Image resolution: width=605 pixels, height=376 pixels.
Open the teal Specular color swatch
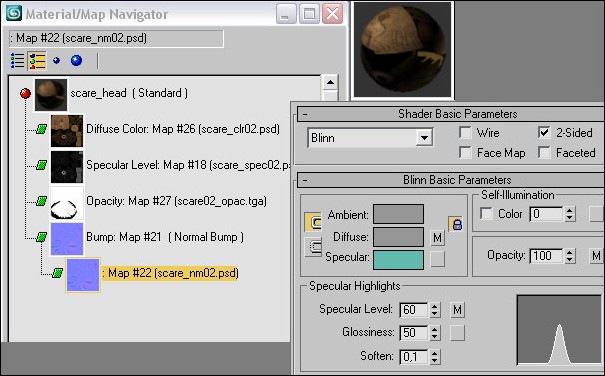tap(398, 260)
